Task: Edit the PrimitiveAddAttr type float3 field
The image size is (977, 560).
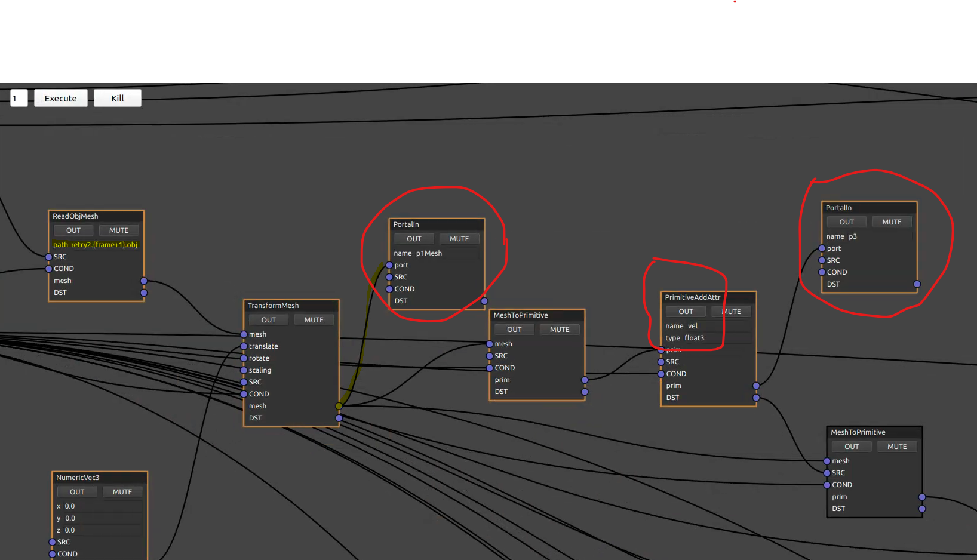Action: coord(708,338)
